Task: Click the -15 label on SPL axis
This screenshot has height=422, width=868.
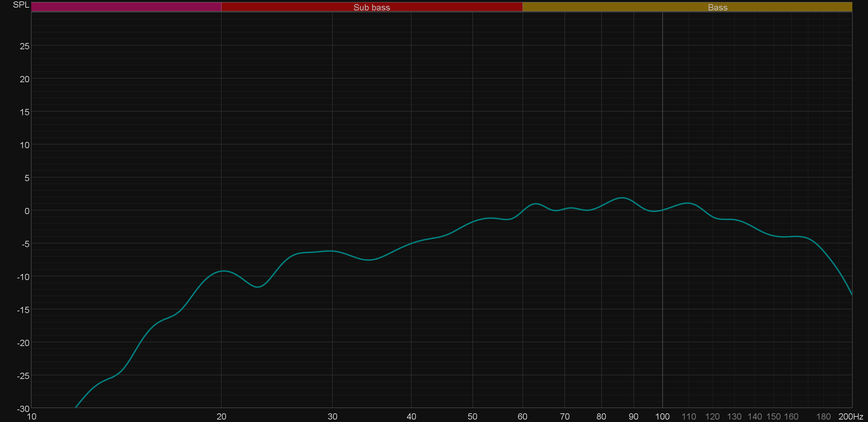Action: (23, 310)
